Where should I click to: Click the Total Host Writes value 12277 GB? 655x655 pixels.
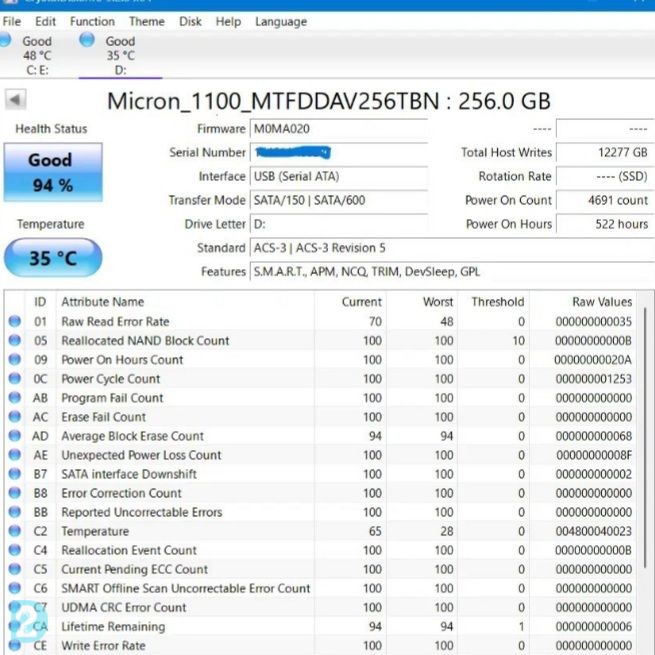tap(605, 152)
